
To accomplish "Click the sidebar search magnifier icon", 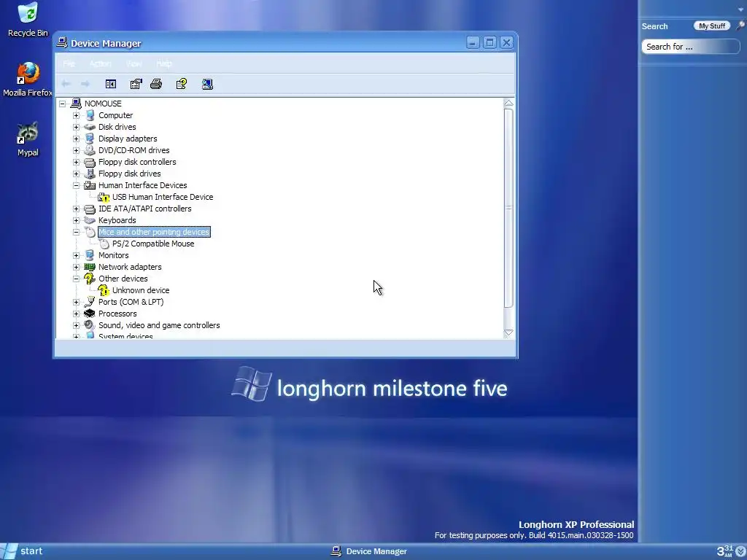I will 740,26.
